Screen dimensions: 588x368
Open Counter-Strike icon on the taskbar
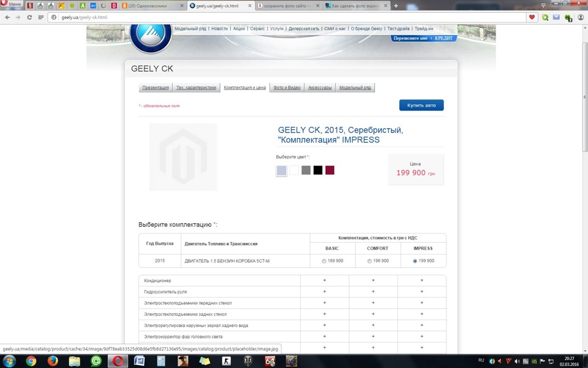(x=226, y=361)
